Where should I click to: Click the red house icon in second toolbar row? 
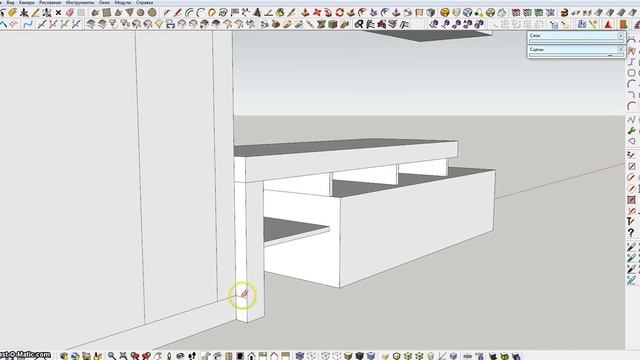point(382,24)
